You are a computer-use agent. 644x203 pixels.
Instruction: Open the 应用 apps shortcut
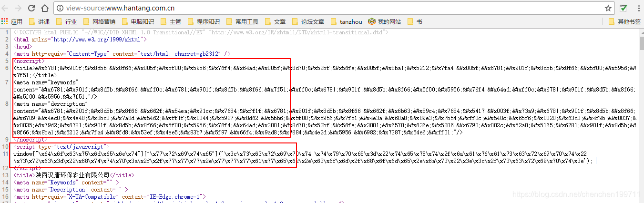(x=12, y=21)
